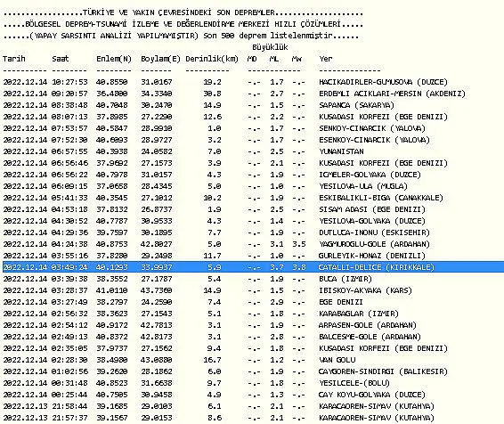The height and width of the screenshot is (424, 504).
Task: Click the Tarih column header
Action: coord(14,59)
